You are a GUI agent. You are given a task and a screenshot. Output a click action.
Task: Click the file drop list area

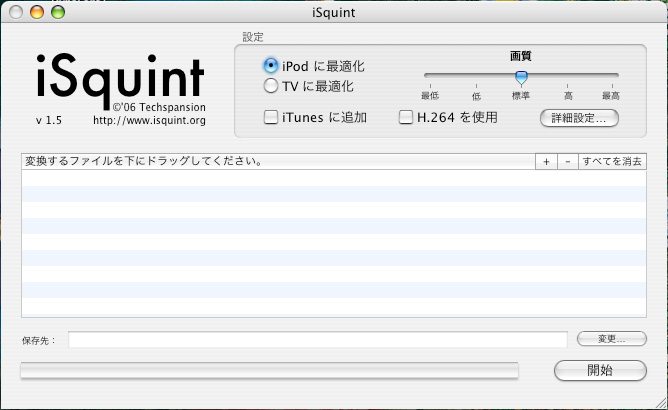coord(334,243)
